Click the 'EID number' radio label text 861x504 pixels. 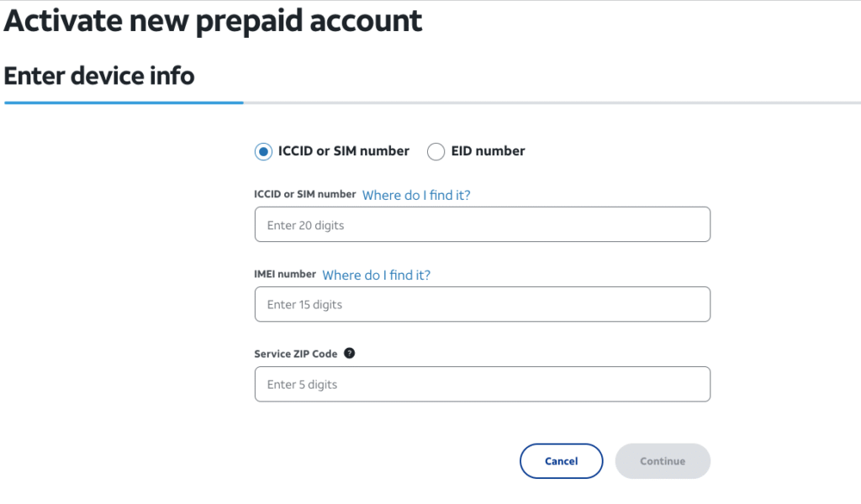[488, 152]
